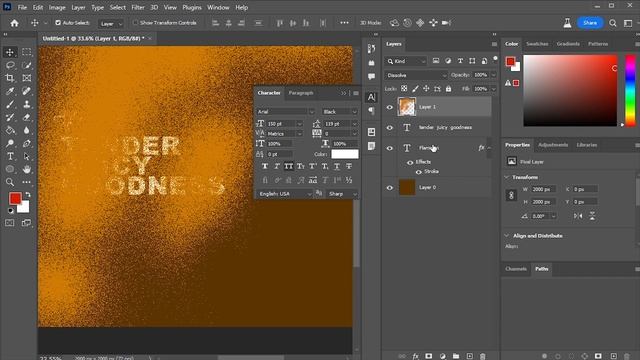Click the Strikethrough style icon

[x=349, y=166]
